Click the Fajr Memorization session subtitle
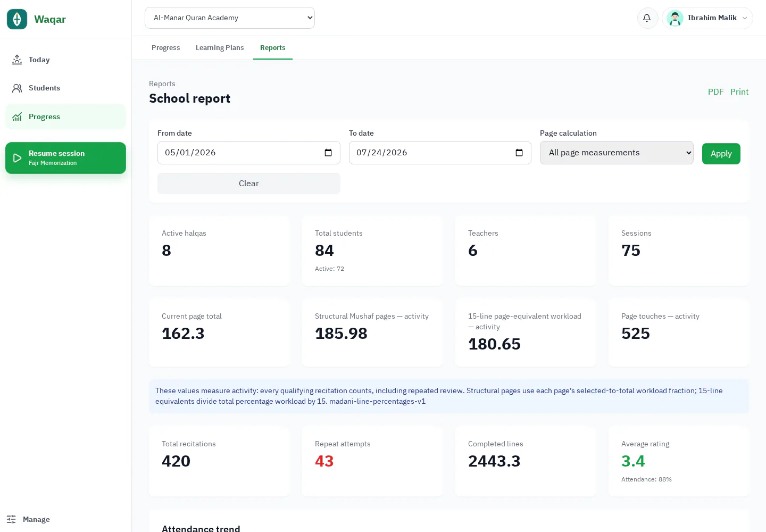This screenshot has height=532, width=766. point(53,163)
